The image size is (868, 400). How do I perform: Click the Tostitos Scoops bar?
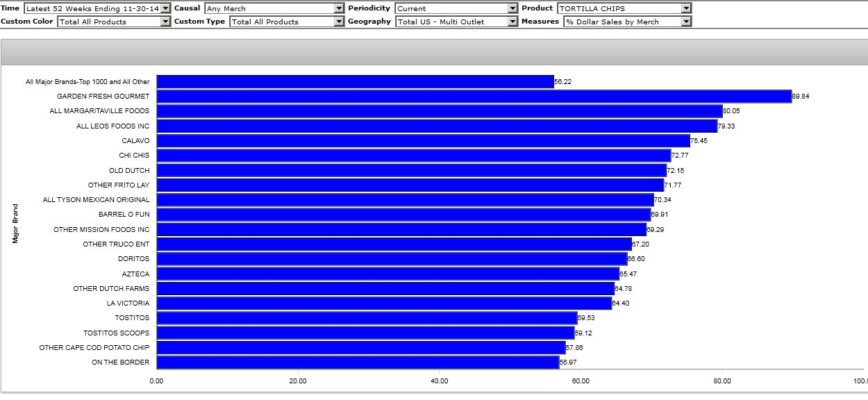[365, 333]
